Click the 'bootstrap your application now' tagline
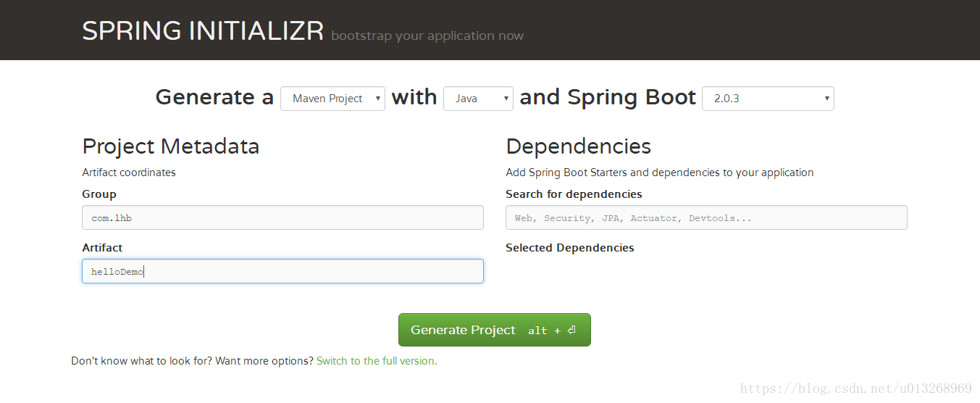This screenshot has width=980, height=403. point(427,36)
